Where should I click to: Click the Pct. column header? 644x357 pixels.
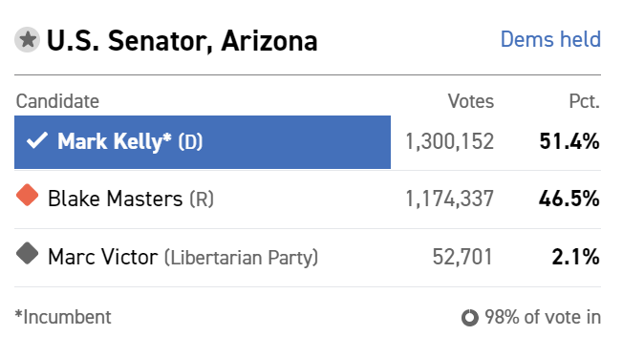tap(585, 101)
